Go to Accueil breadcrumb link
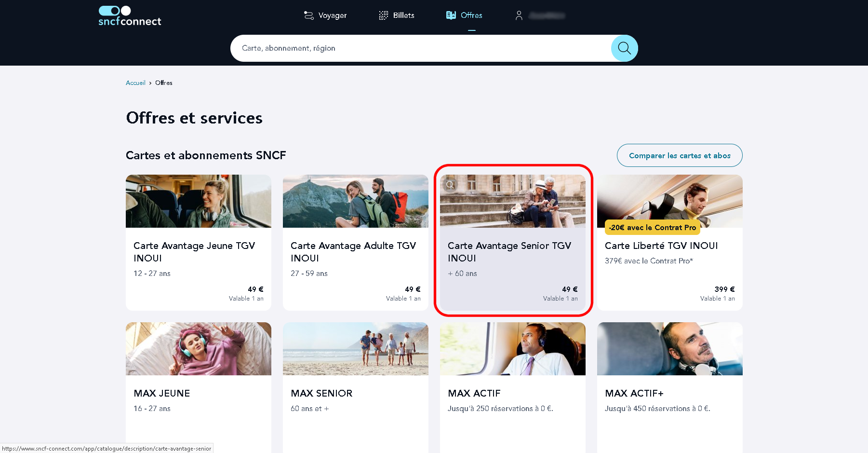Image resolution: width=868 pixels, height=453 pixels. point(135,83)
